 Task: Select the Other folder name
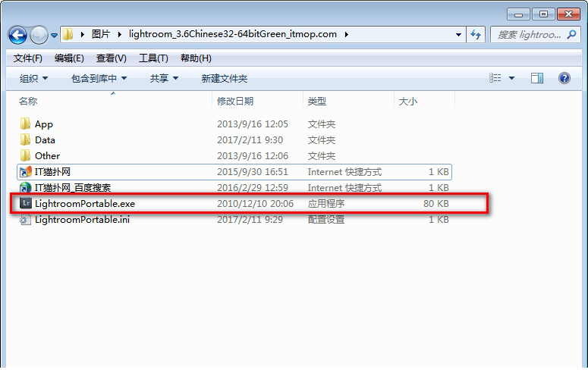point(47,155)
